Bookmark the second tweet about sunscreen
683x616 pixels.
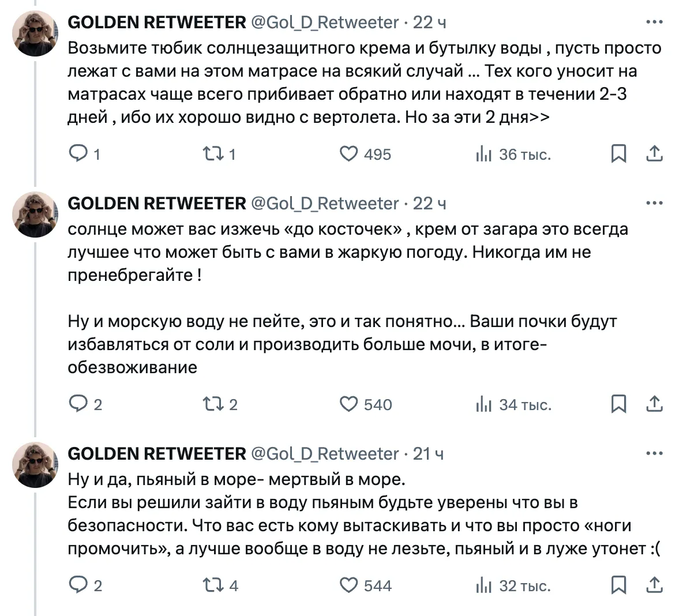(618, 404)
